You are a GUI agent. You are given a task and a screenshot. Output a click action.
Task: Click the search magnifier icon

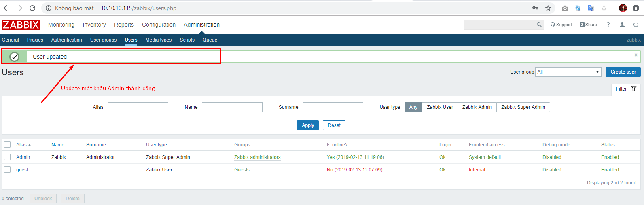click(539, 25)
